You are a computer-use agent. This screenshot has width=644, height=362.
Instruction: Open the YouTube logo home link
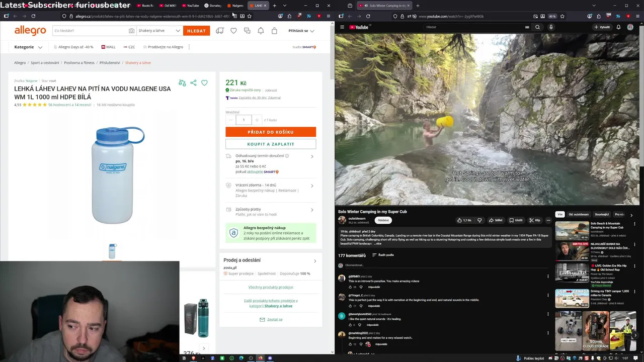(x=359, y=27)
